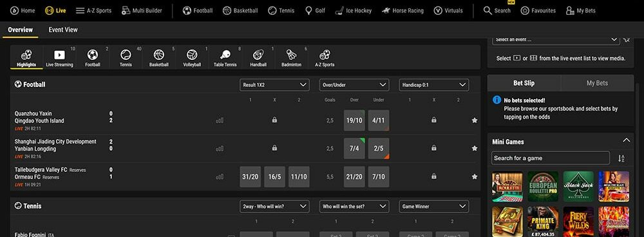The width and height of the screenshot is (644, 237).
Task: Select Under odds 2/5
Action: [378, 148]
